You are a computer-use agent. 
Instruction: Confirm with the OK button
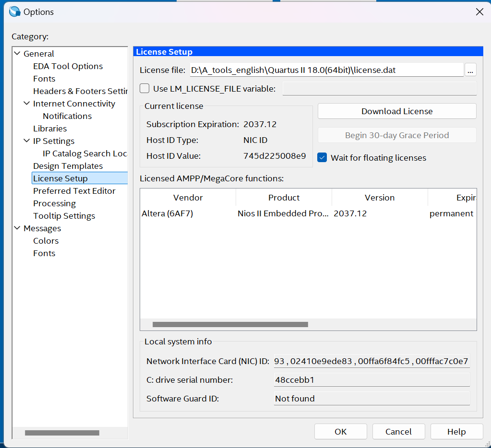[341, 432]
